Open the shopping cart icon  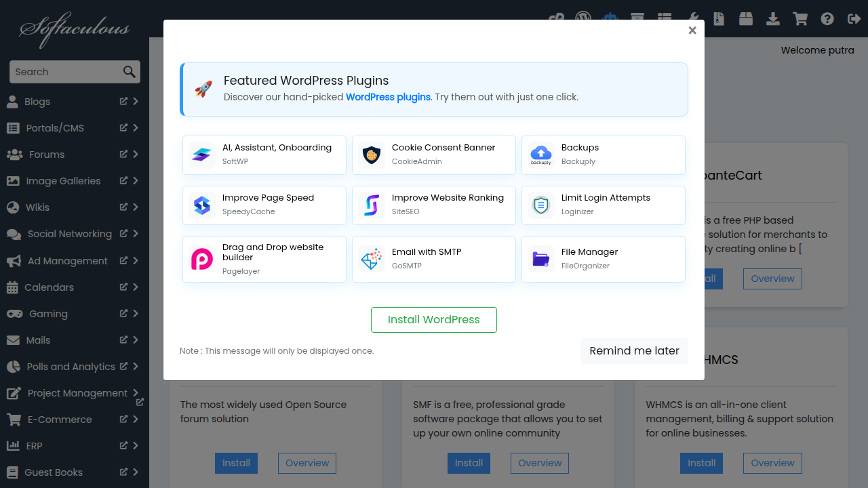tap(800, 19)
